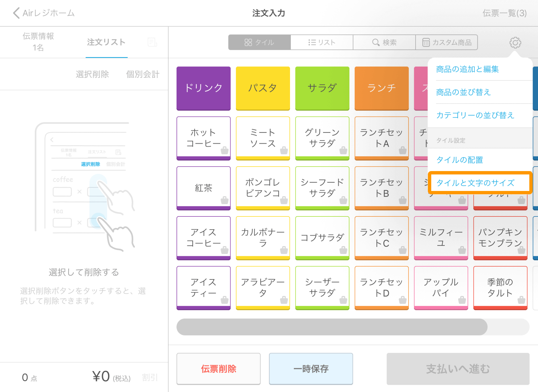Add シーザーサラダ to the order

pyautogui.click(x=322, y=288)
